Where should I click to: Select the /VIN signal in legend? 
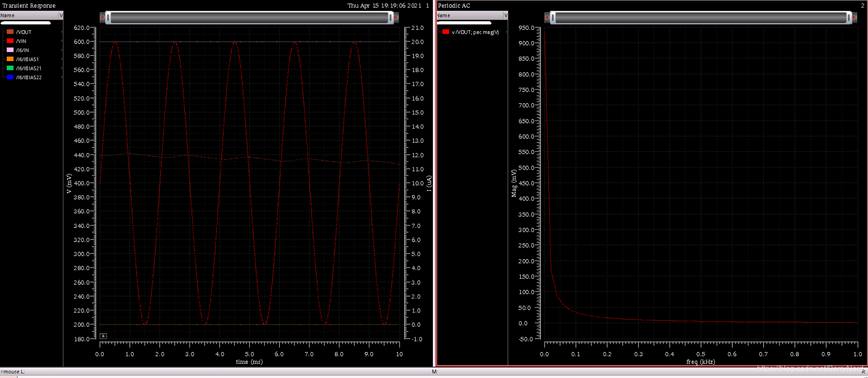21,41
